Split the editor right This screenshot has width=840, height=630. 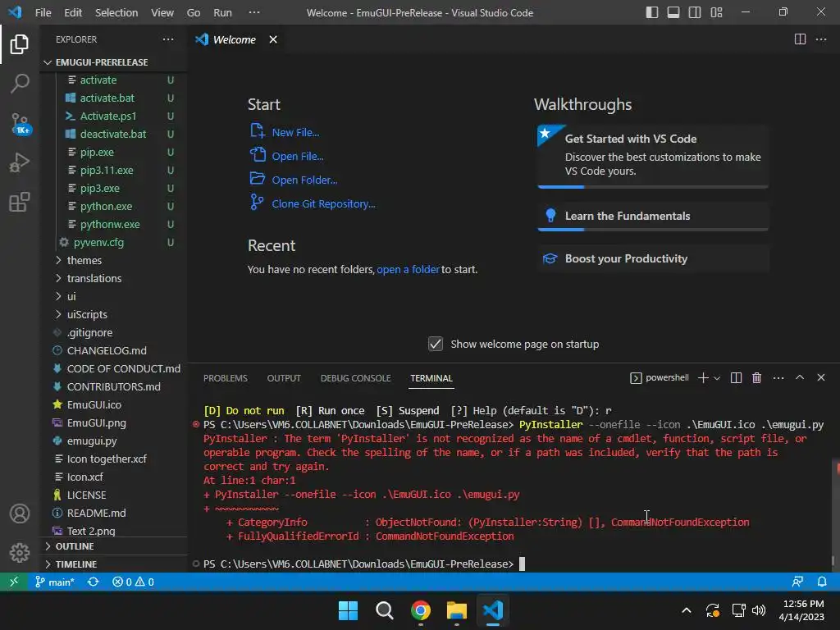tap(800, 39)
